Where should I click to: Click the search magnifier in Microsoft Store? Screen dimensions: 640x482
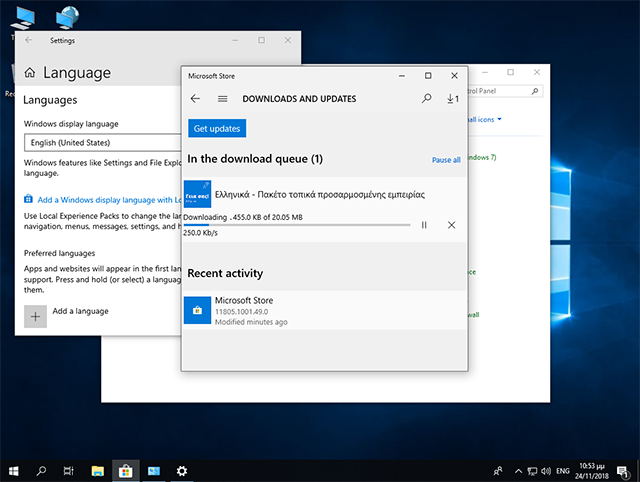427,99
